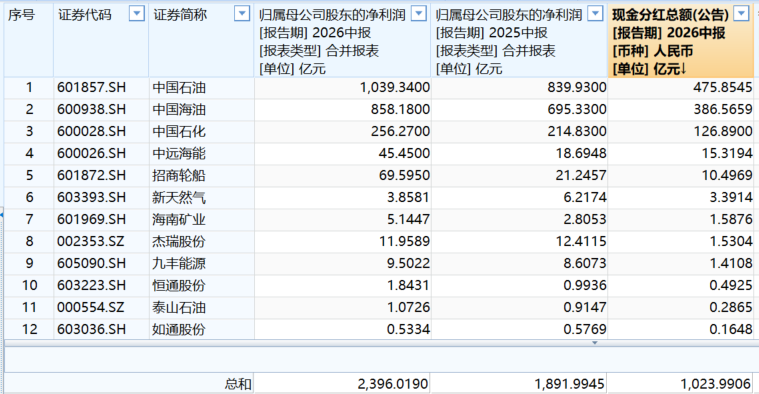The width and height of the screenshot is (759, 394).
Task: Click the 序号 column header
Action: click(x=21, y=15)
